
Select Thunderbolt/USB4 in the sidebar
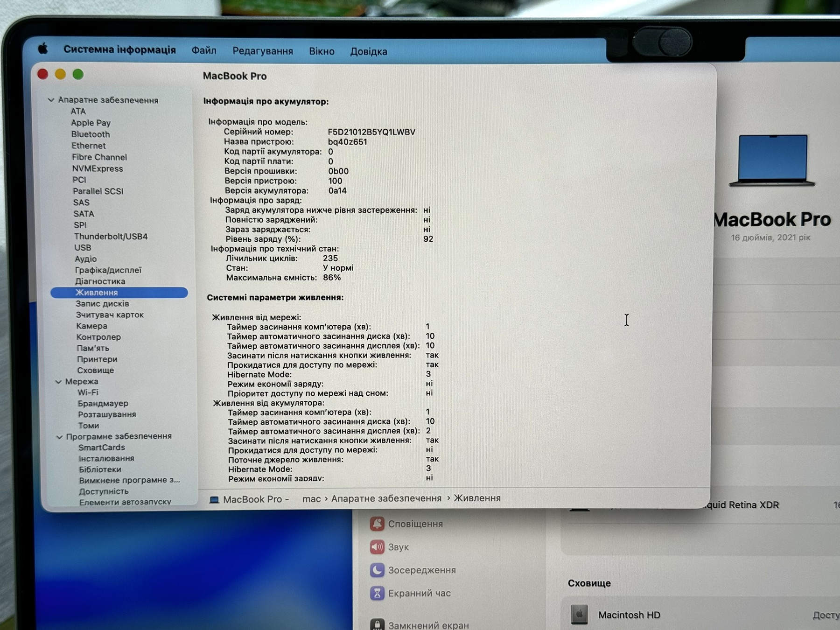(111, 236)
